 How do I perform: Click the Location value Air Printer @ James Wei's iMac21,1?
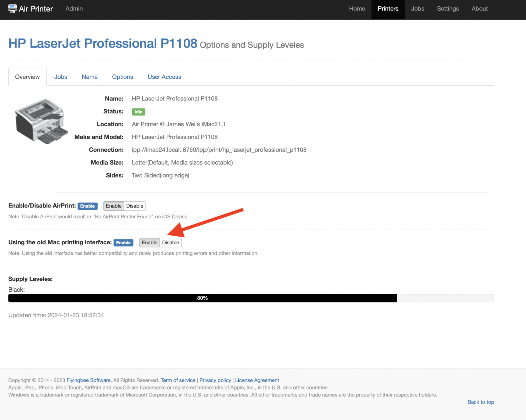179,124
